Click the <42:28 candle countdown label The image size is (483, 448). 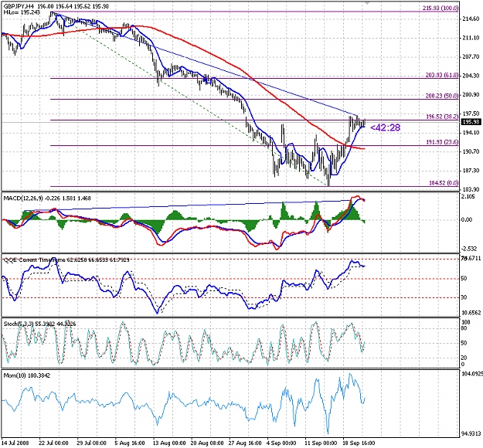click(x=385, y=127)
